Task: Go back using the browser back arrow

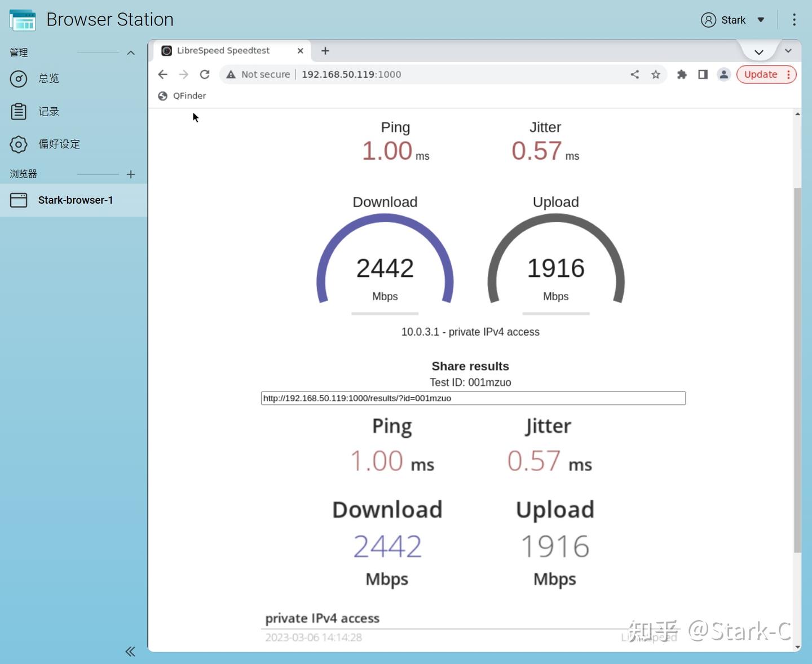Action: (163, 74)
